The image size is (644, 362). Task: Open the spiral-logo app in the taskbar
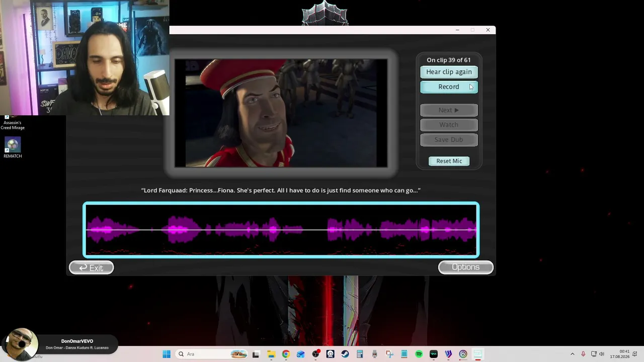point(463,354)
